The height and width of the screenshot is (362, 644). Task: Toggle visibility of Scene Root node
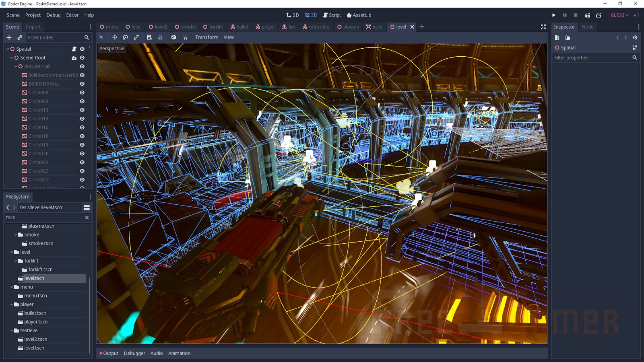coord(82,58)
